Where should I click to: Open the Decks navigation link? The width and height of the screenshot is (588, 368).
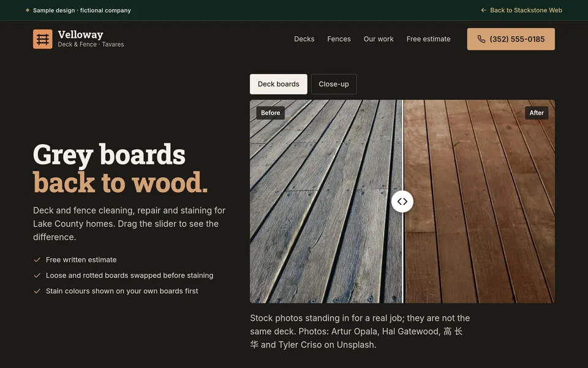tap(304, 39)
